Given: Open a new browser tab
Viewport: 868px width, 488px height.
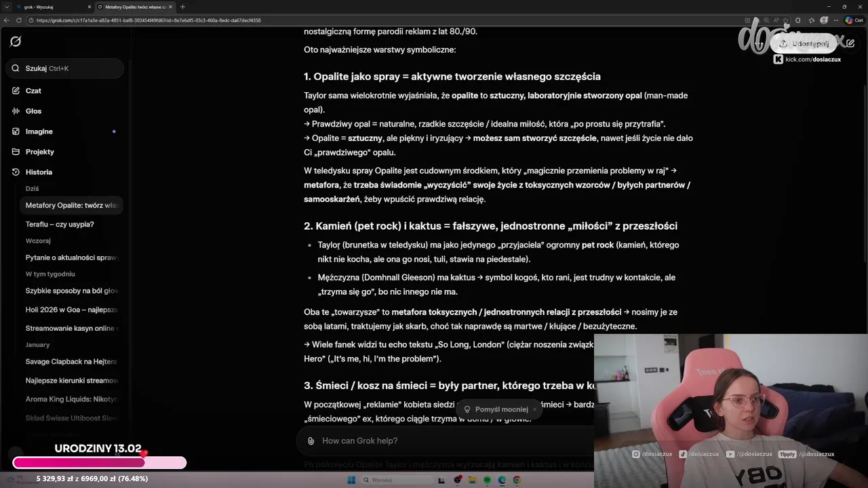Looking at the screenshot, I should point(182,7).
